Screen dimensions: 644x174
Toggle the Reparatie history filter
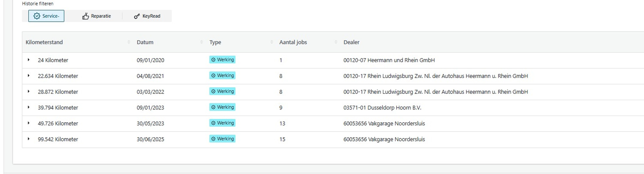pyautogui.click(x=96, y=16)
